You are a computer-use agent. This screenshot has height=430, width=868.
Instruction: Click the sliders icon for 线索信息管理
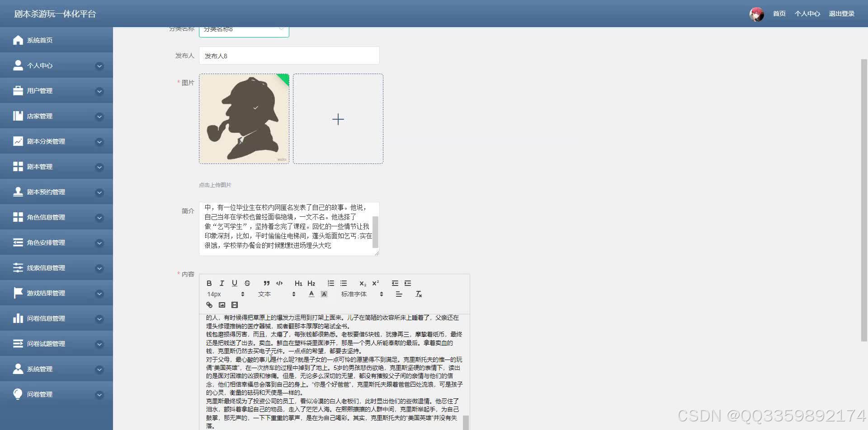click(18, 267)
